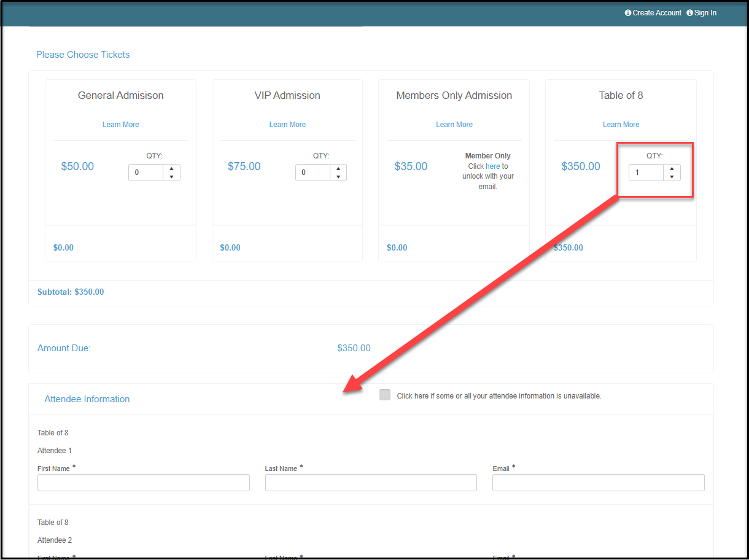Viewport: 749px width, 560px height.
Task: Decrease VIP Admission quantity with down arrow
Action: pyautogui.click(x=338, y=177)
